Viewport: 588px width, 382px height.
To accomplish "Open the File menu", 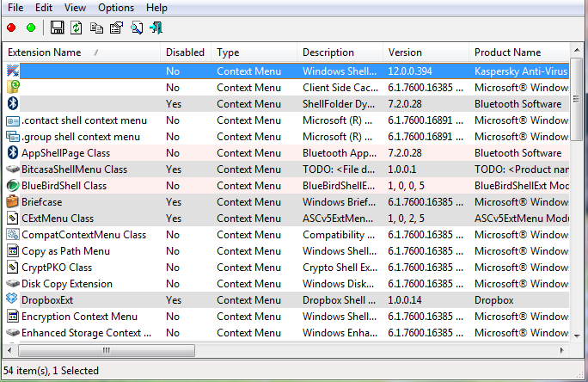I will point(15,8).
